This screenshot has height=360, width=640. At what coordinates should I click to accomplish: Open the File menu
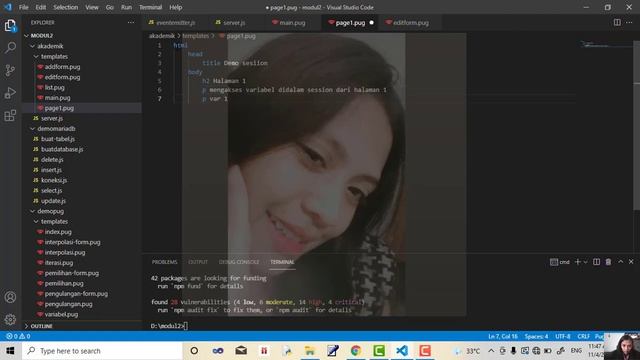[x=24, y=7]
